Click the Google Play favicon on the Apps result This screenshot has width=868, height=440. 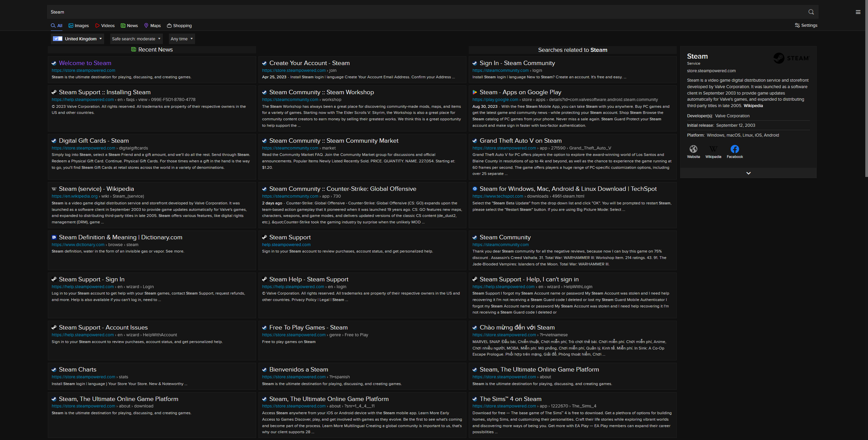click(475, 92)
